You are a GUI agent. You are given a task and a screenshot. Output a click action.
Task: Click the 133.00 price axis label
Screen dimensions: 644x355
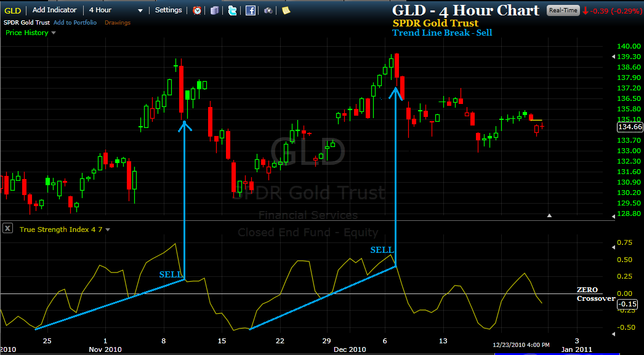pyautogui.click(x=627, y=151)
